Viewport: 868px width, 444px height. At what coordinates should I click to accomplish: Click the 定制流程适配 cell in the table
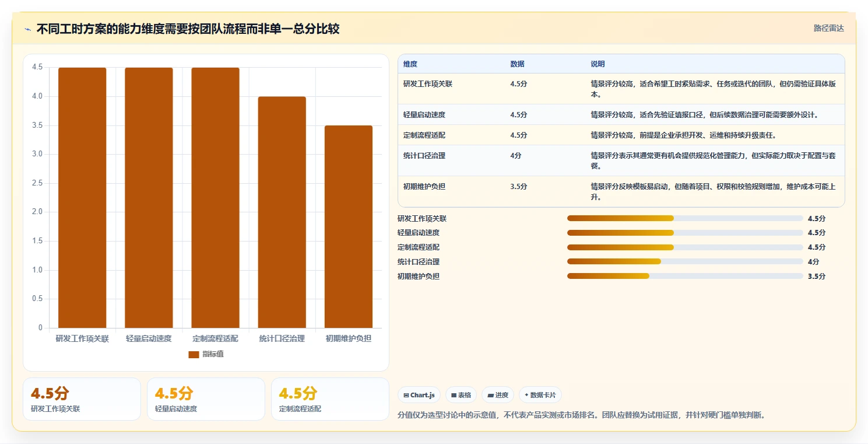(424, 135)
